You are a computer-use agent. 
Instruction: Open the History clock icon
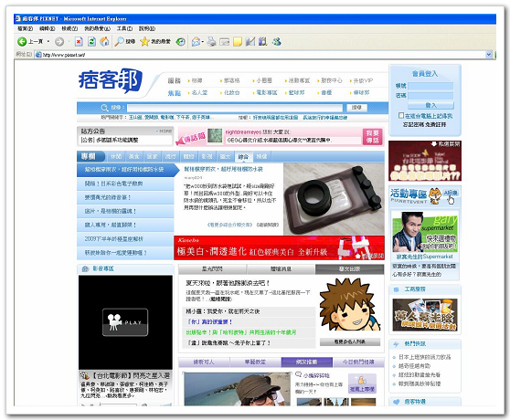click(x=181, y=42)
